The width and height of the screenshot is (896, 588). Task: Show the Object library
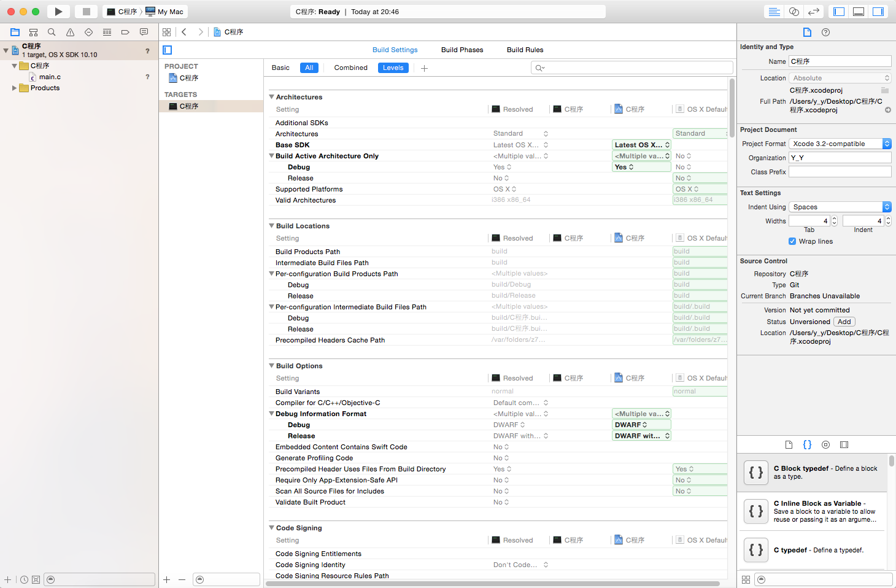pyautogui.click(x=825, y=444)
